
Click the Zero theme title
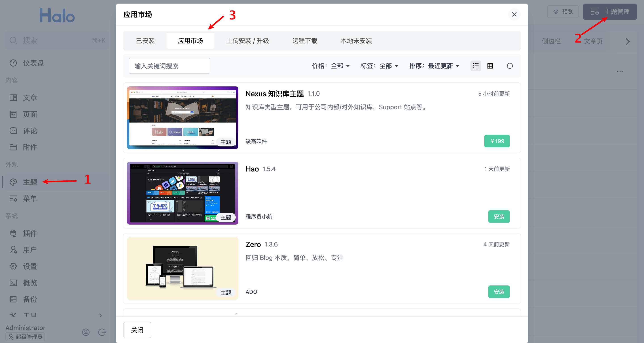pos(253,244)
